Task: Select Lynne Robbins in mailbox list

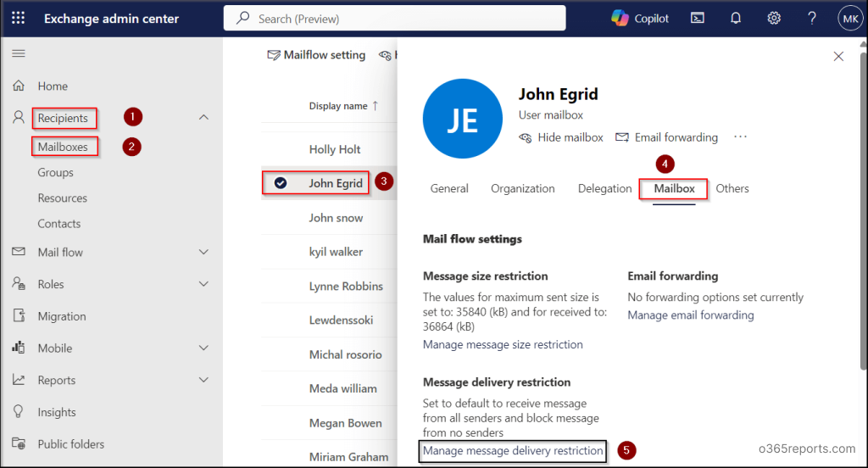Action: (x=346, y=286)
